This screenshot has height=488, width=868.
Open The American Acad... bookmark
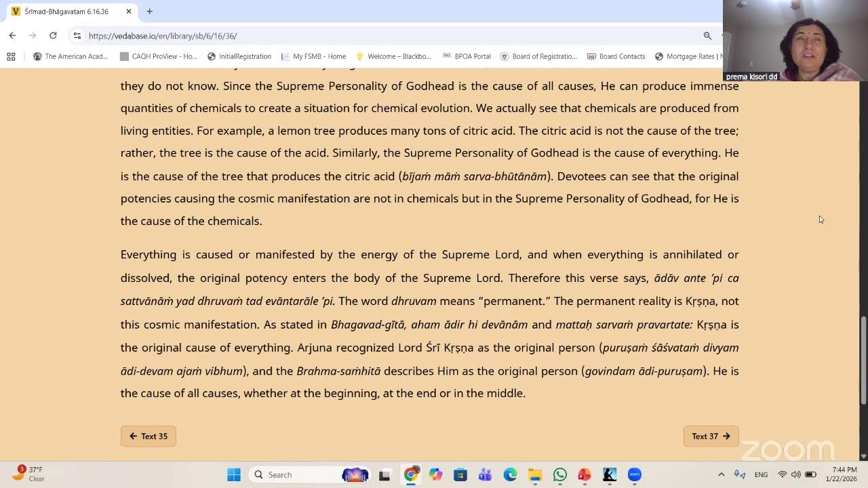point(71,56)
